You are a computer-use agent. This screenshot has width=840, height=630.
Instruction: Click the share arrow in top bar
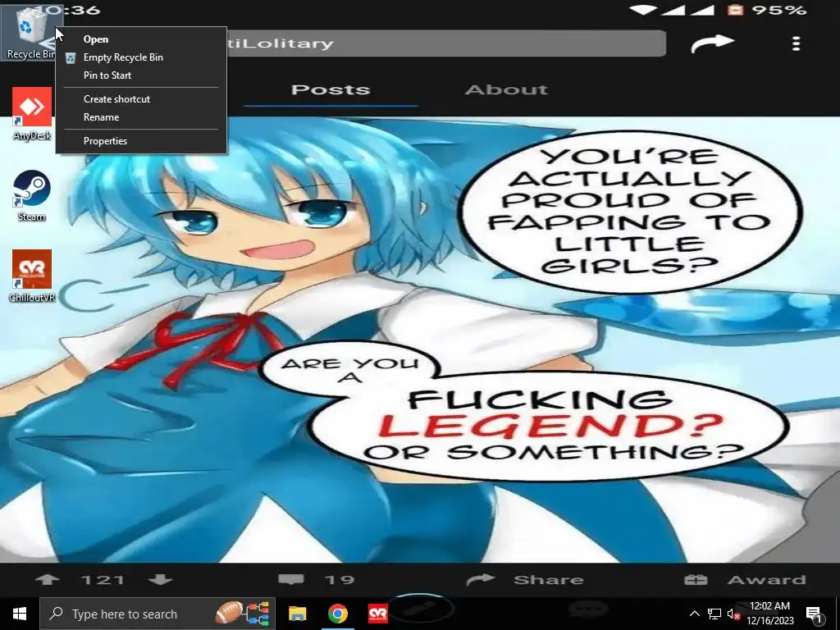coord(712,43)
